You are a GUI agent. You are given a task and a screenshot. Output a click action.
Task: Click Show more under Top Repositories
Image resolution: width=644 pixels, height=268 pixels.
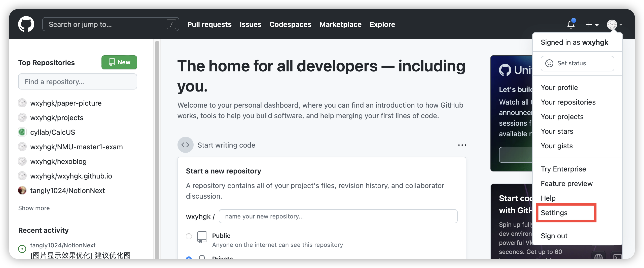(34, 208)
